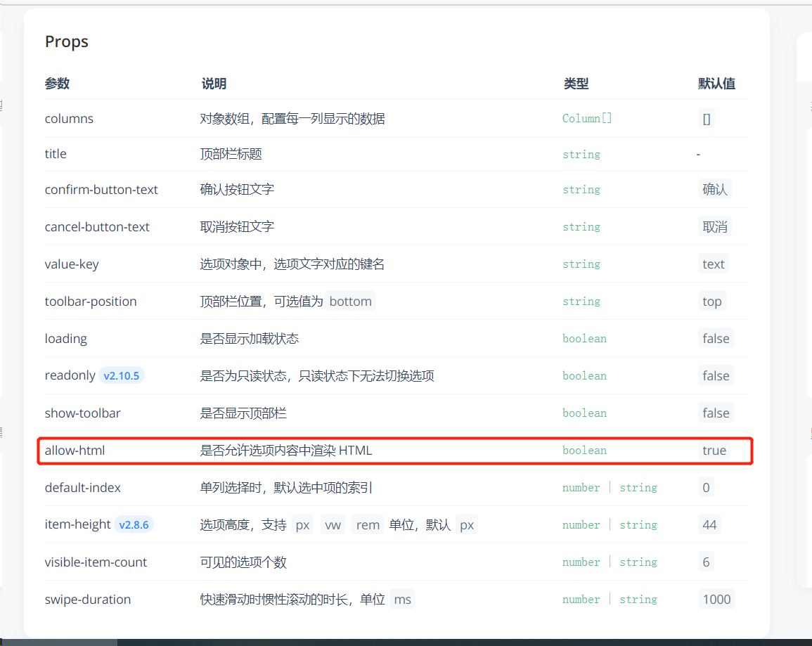The image size is (812, 646).
Task: Click value-key default value text
Action: pos(713,264)
